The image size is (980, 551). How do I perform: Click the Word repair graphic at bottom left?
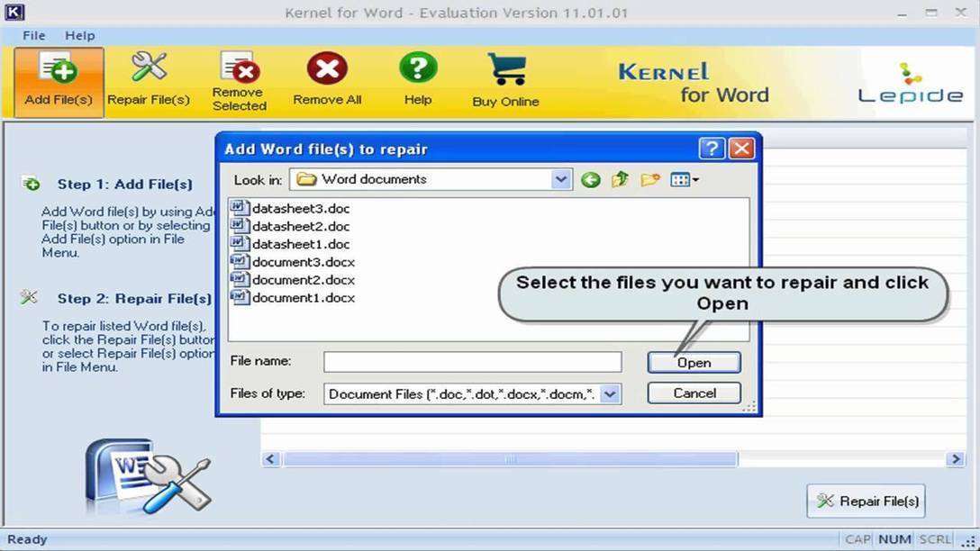coord(149,476)
